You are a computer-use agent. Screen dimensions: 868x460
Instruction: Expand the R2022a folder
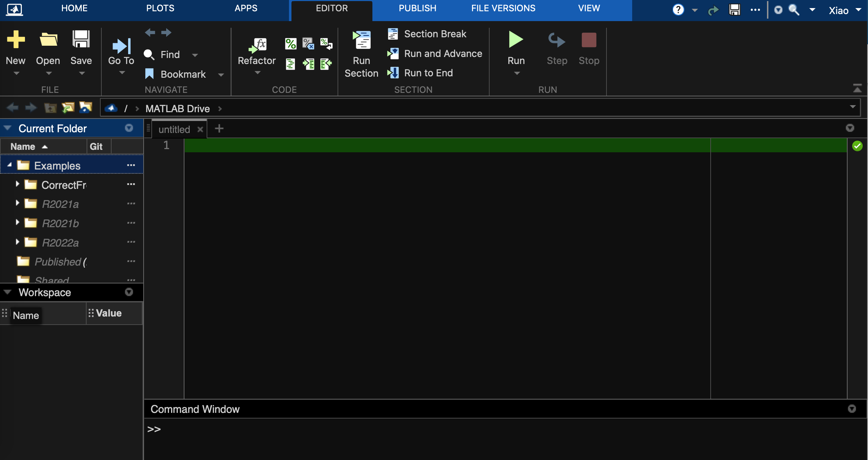[17, 242]
